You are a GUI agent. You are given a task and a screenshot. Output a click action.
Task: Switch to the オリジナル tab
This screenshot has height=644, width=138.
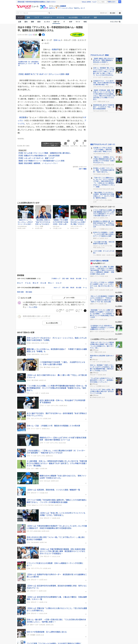pos(60,17)
